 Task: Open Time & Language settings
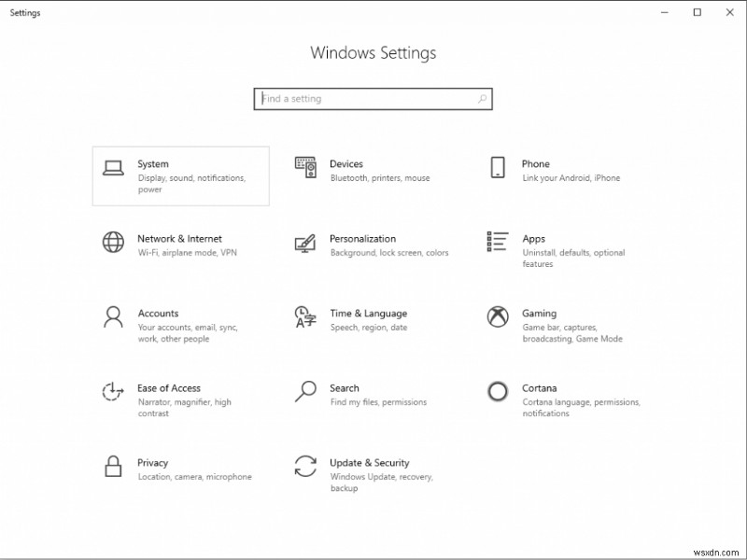[372, 319]
